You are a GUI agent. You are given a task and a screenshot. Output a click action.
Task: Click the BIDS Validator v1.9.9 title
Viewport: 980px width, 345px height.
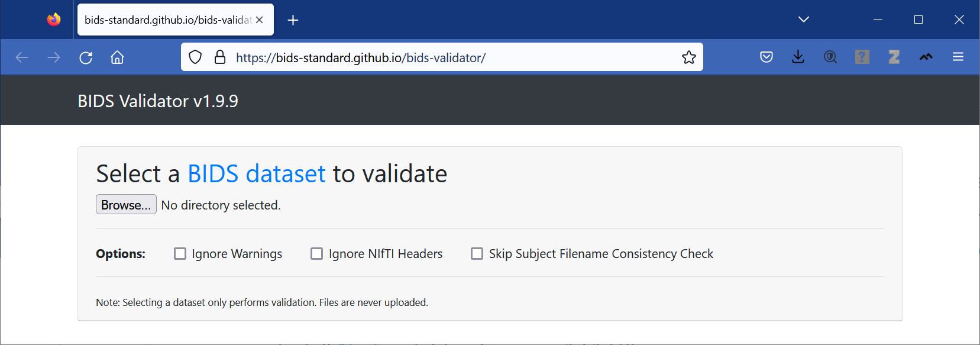click(x=158, y=101)
